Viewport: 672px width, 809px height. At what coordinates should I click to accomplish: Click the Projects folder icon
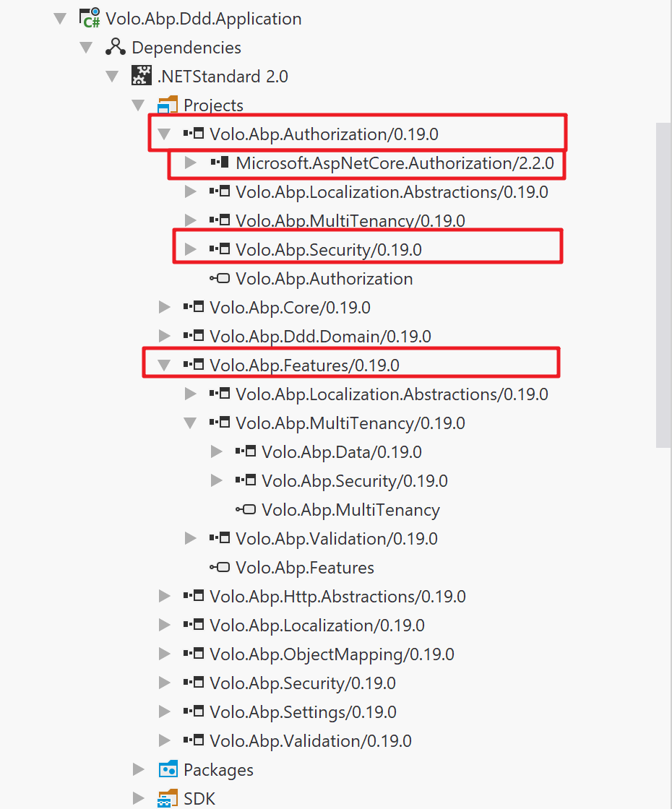tap(168, 105)
